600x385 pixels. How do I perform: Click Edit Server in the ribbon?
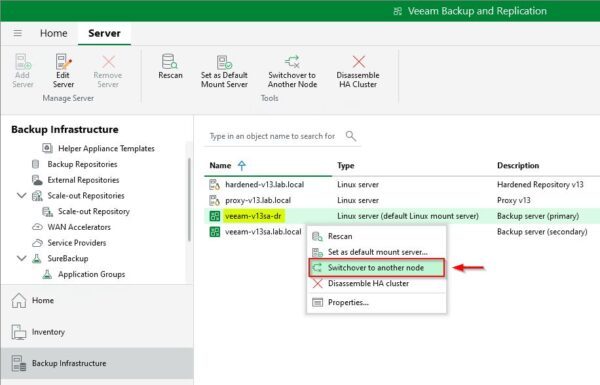pyautogui.click(x=63, y=71)
